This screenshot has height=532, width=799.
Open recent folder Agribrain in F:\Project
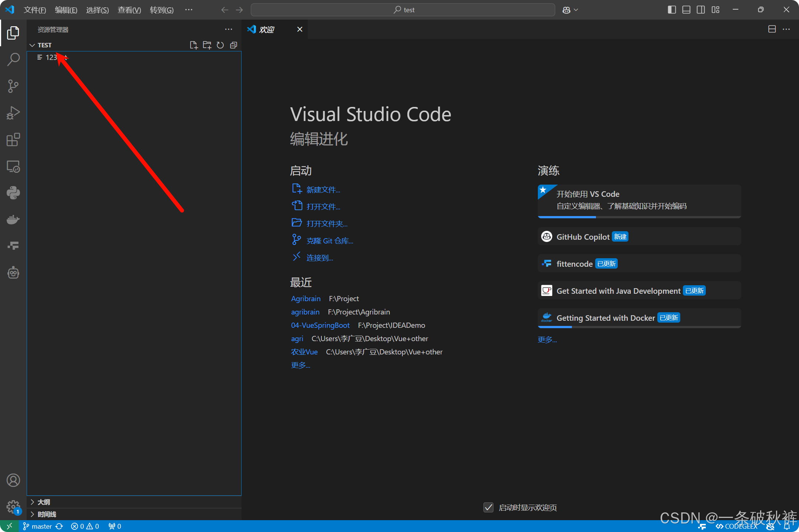(x=306, y=299)
